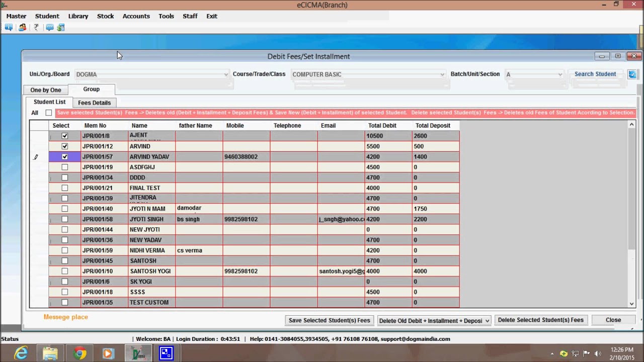
Task: Click Total Debit value 10500
Action: coord(388,136)
